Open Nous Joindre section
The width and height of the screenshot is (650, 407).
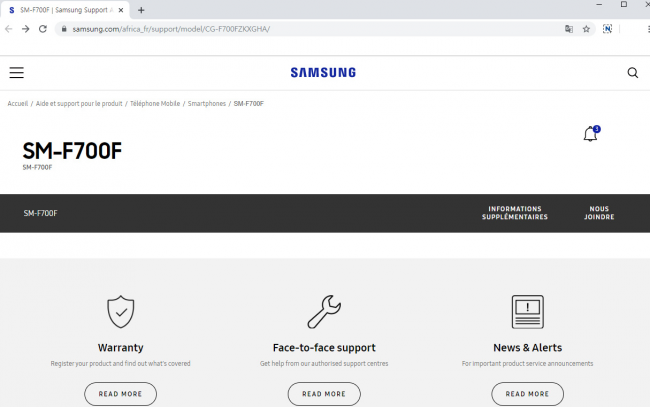pyautogui.click(x=599, y=213)
